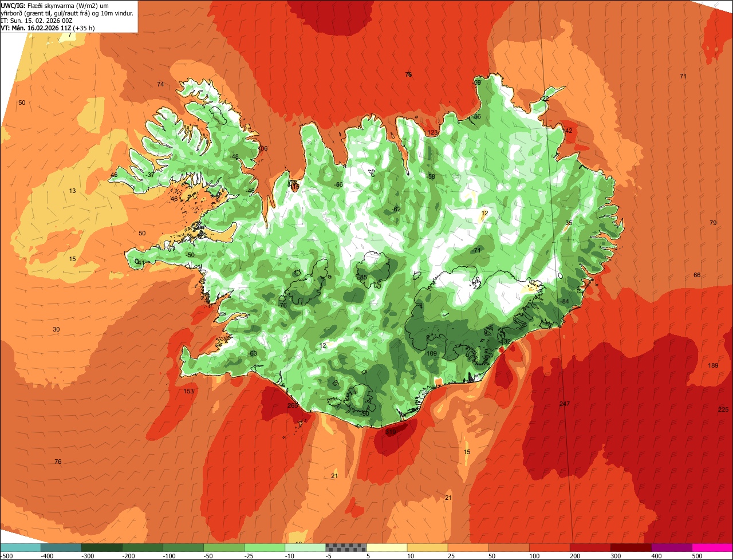733x560 pixels.
Task: Click the purple legend swatch between 400 and 500
Action: (x=671, y=547)
